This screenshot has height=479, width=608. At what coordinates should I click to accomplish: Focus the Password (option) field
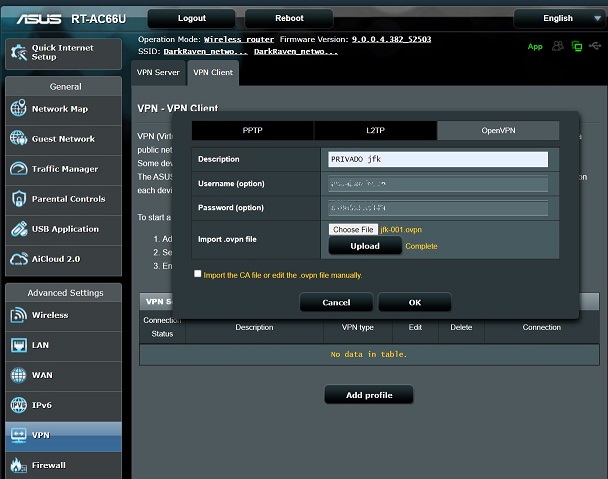click(438, 208)
